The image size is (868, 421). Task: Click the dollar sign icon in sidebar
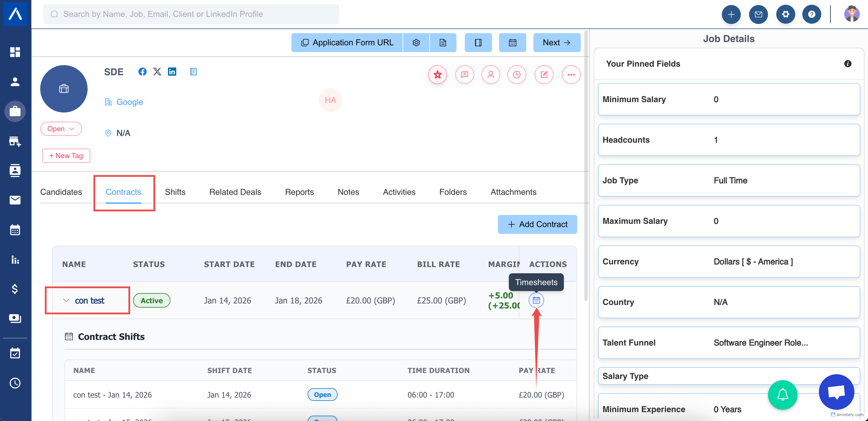15,289
